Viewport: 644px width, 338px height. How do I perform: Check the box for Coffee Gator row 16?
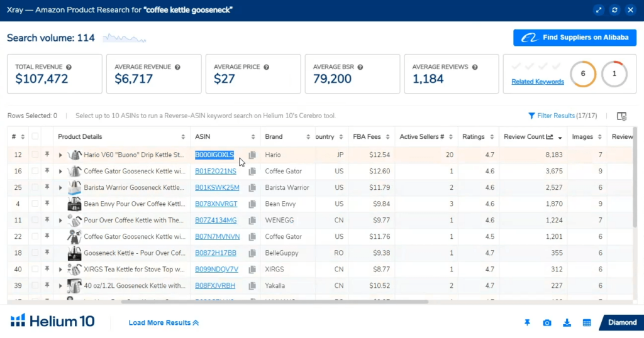(x=35, y=171)
